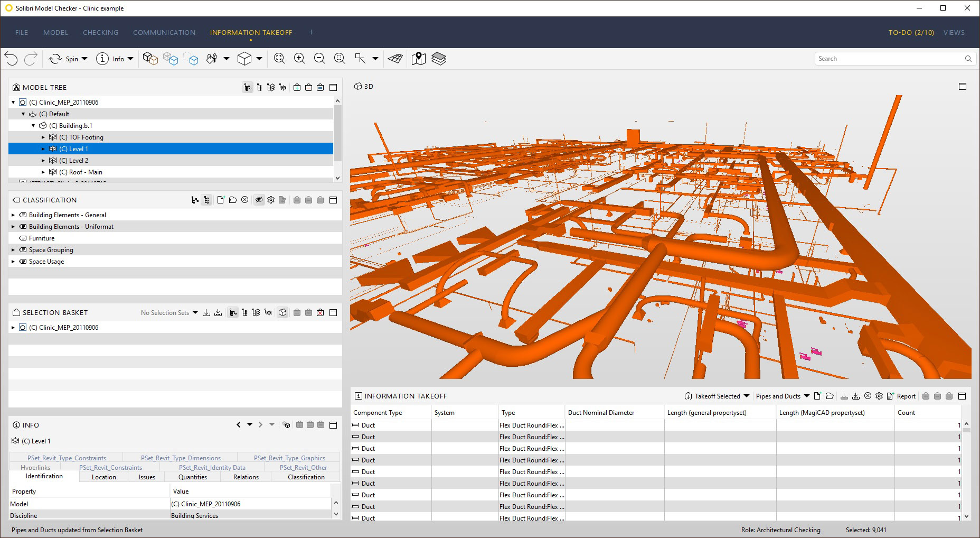Click the redo arrow icon
This screenshot has height=538, width=980.
click(x=31, y=59)
